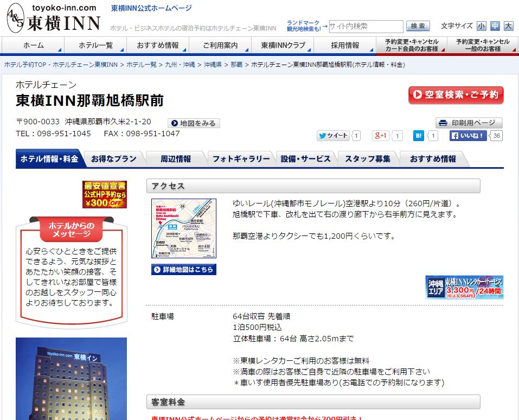Click the 検索 search button
The height and width of the screenshot is (420, 519).
pos(418,26)
